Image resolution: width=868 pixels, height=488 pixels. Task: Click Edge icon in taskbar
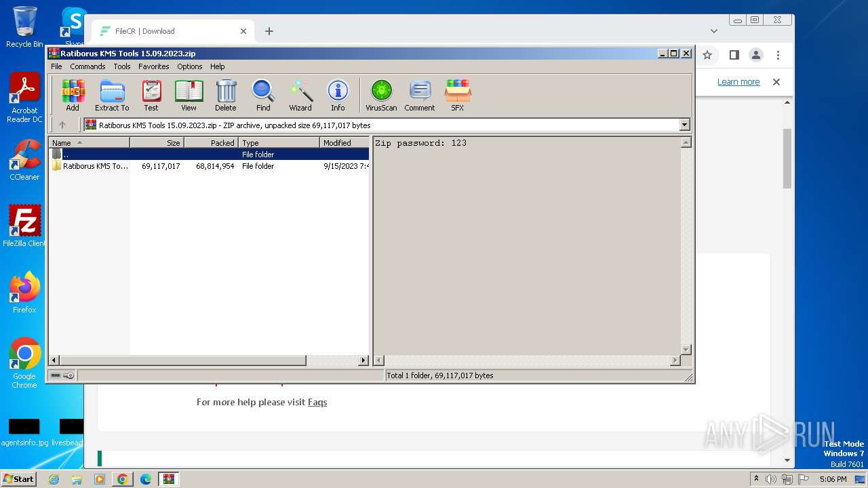coord(146,479)
